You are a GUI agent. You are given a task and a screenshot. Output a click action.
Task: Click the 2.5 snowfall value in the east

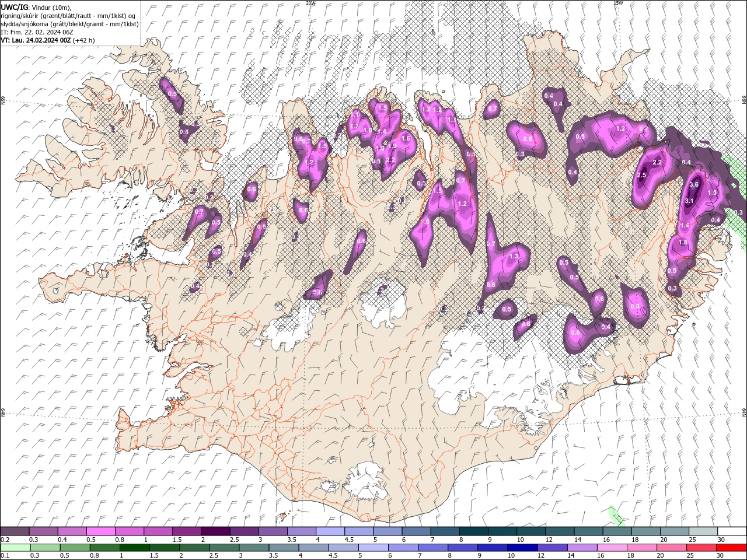pos(642,176)
